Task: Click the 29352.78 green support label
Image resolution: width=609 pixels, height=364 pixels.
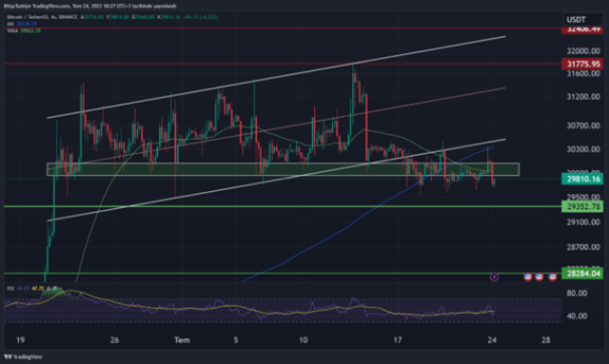Action: click(x=582, y=206)
